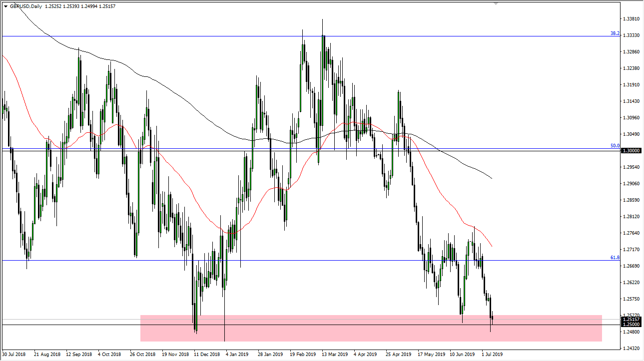Click the GBPUSD,Daily chart title
Viewport: 644px width, 361px height.
(27, 6)
